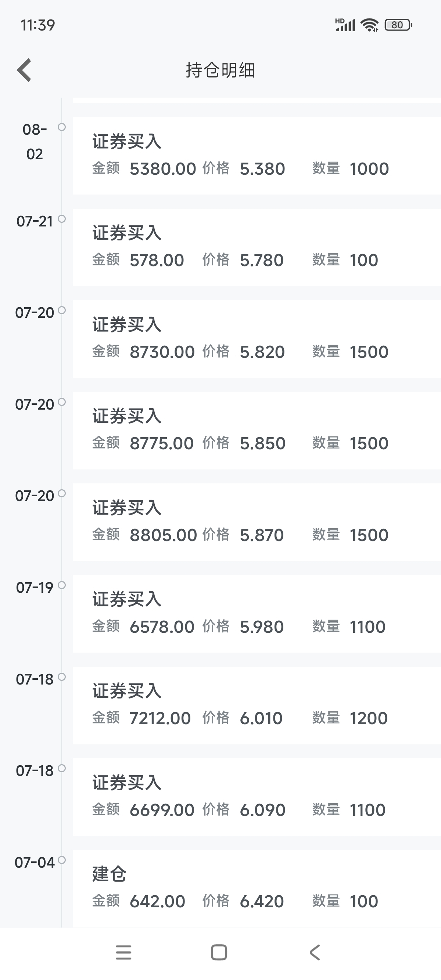Tap the Android recent apps menu icon

[x=123, y=952]
